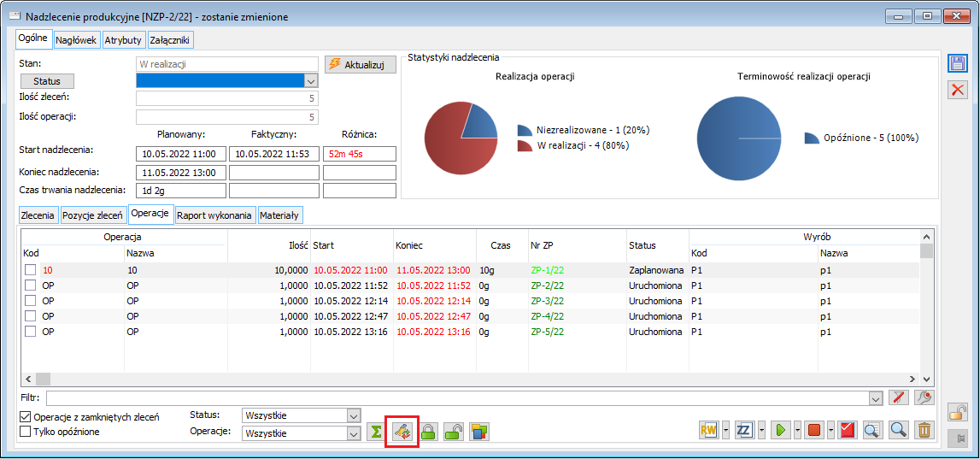Click the green closed padlock icon
This screenshot has height=459, width=980.
tap(428, 431)
